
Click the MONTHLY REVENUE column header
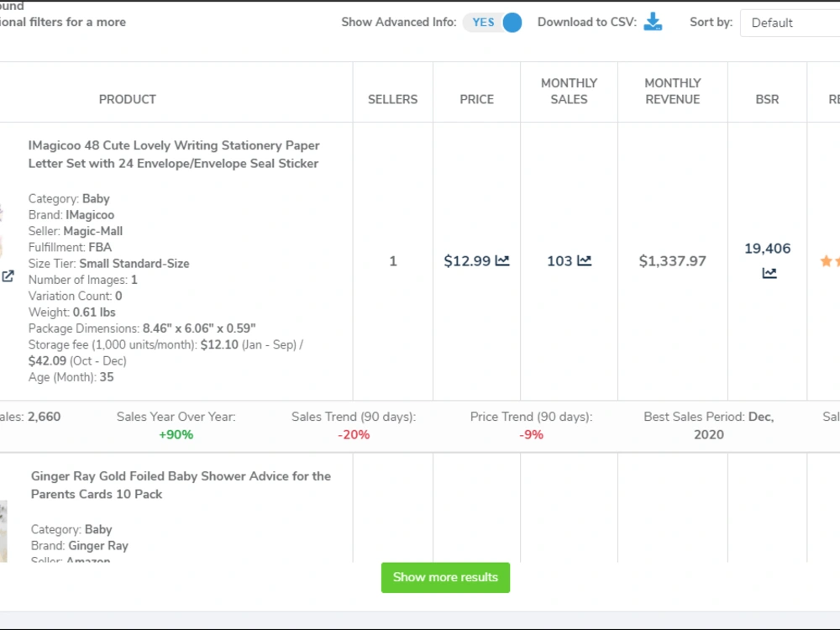pyautogui.click(x=673, y=91)
